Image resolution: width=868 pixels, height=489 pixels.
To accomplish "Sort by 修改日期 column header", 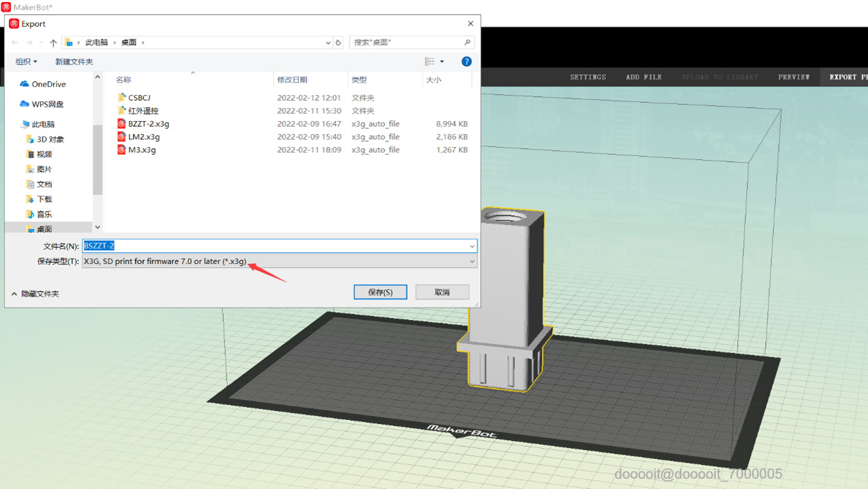I will coord(292,80).
